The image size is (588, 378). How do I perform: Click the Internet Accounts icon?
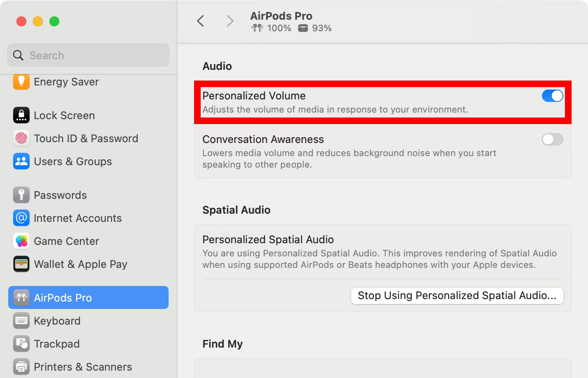(21, 218)
